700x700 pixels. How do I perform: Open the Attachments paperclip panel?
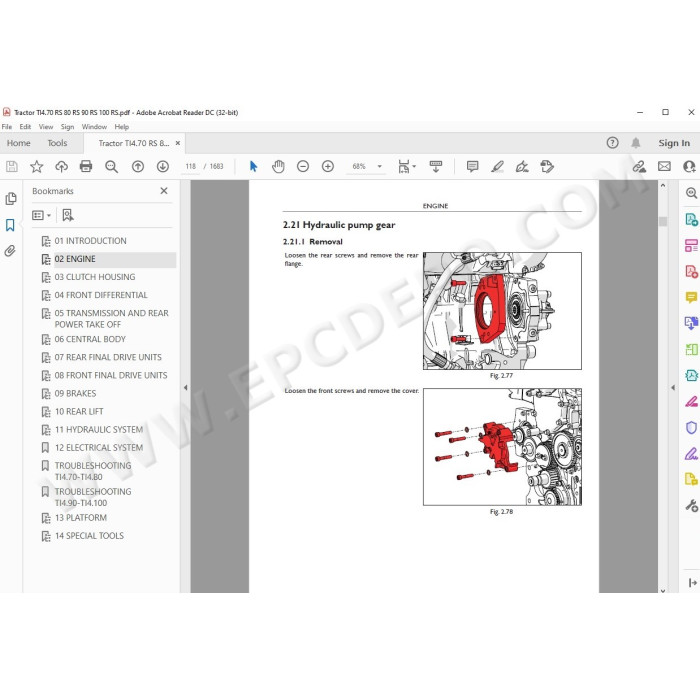[10, 251]
